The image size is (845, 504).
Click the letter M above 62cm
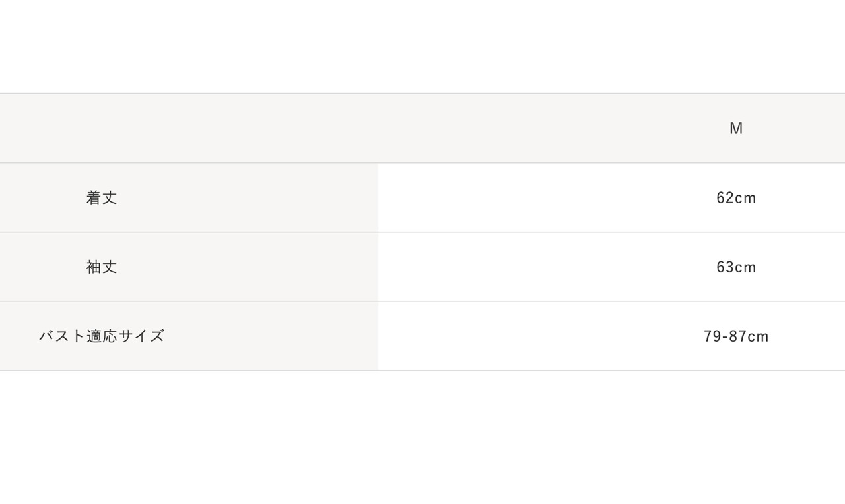click(736, 129)
